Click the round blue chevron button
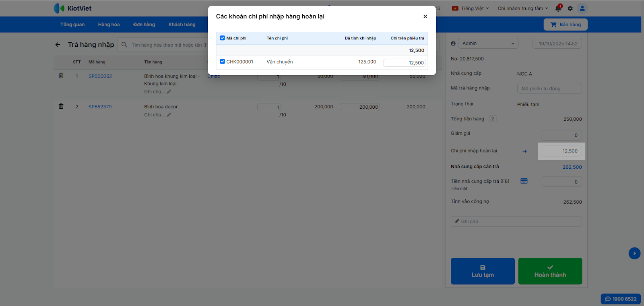The height and width of the screenshot is (306, 644). tap(634, 253)
